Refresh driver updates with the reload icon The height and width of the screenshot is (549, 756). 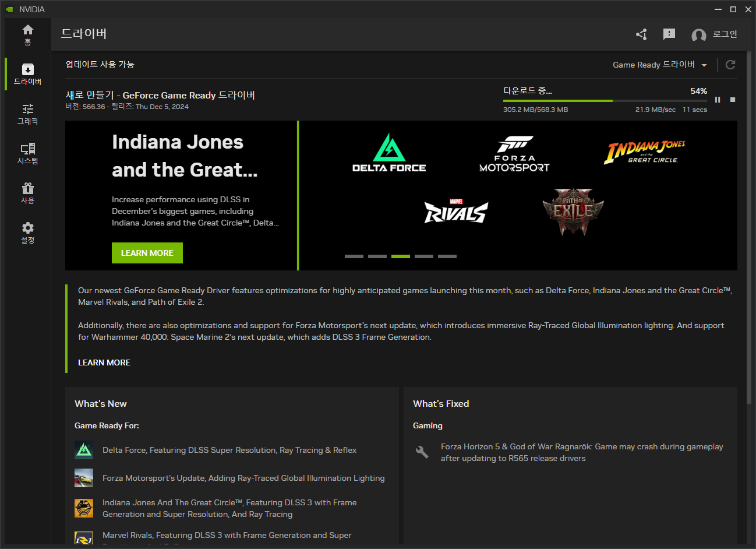pyautogui.click(x=730, y=65)
